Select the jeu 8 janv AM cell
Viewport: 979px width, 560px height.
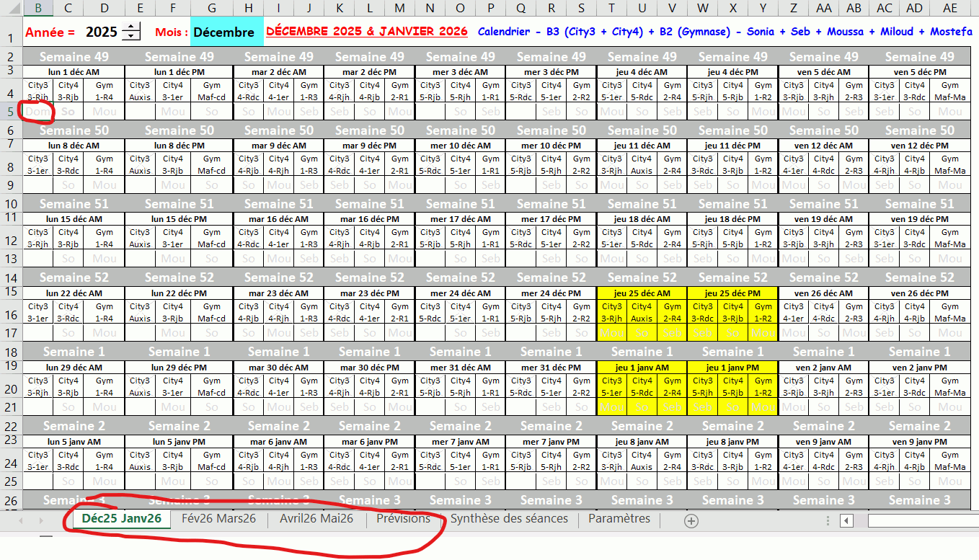pyautogui.click(x=642, y=442)
